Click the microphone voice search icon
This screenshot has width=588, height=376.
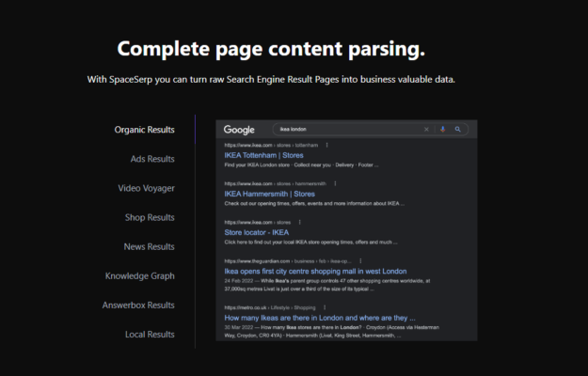(x=442, y=129)
